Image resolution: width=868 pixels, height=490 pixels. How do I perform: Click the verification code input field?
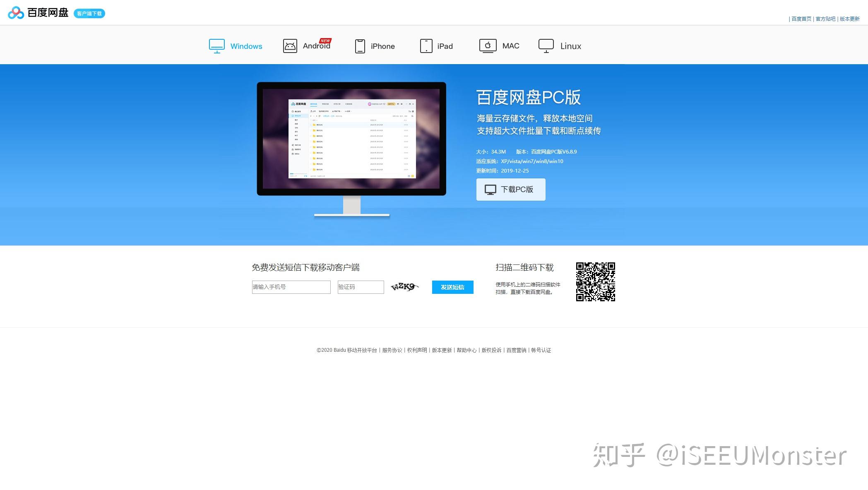tap(359, 287)
